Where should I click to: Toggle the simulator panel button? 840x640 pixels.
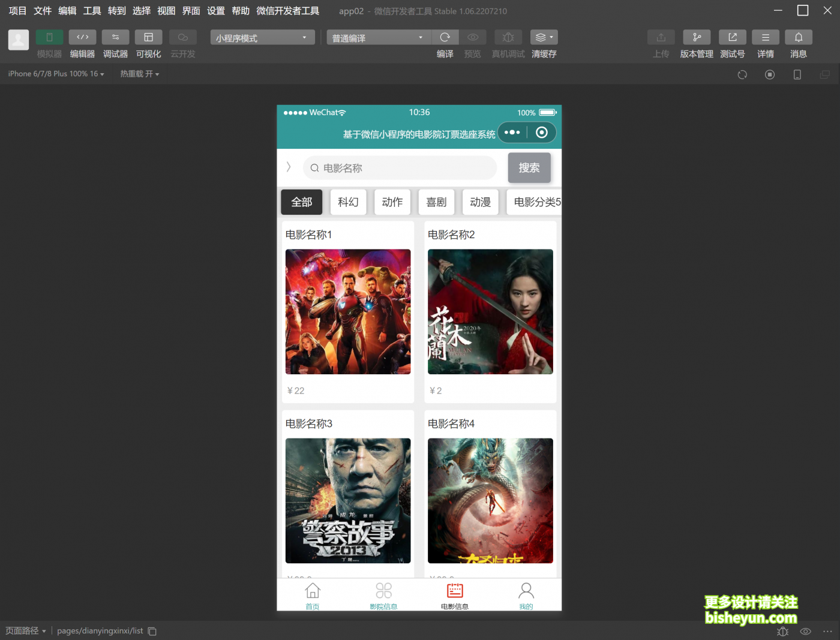pos(49,37)
